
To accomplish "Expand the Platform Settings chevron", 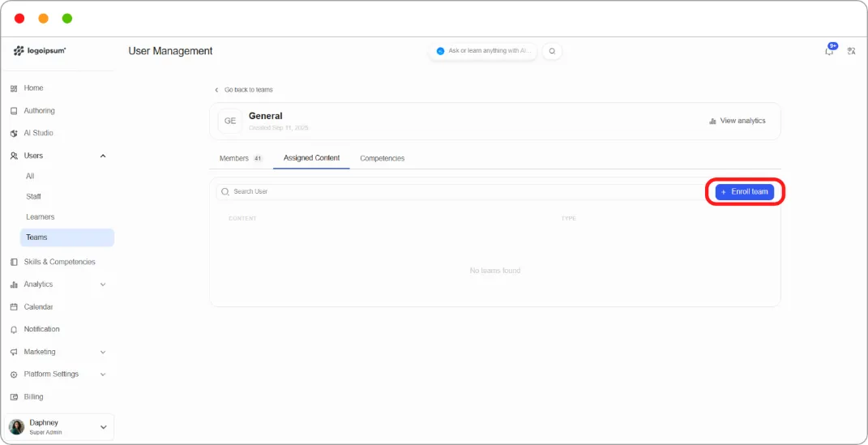I will coord(102,374).
